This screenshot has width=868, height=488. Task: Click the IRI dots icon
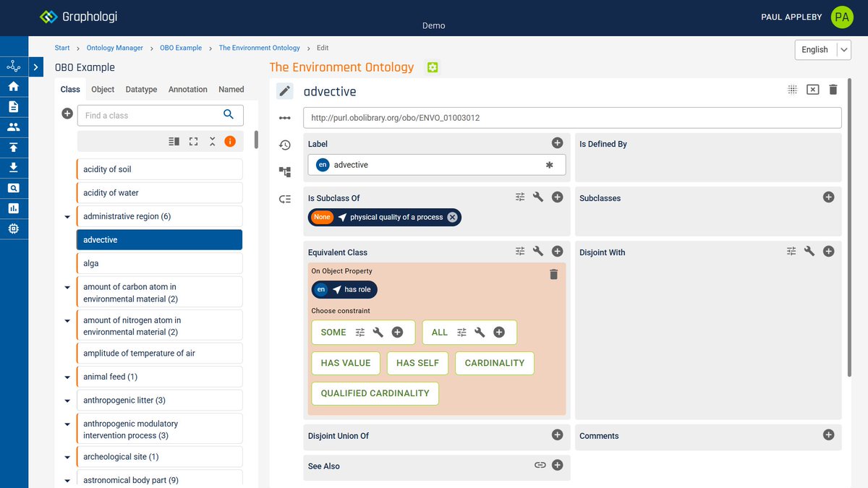coord(285,118)
